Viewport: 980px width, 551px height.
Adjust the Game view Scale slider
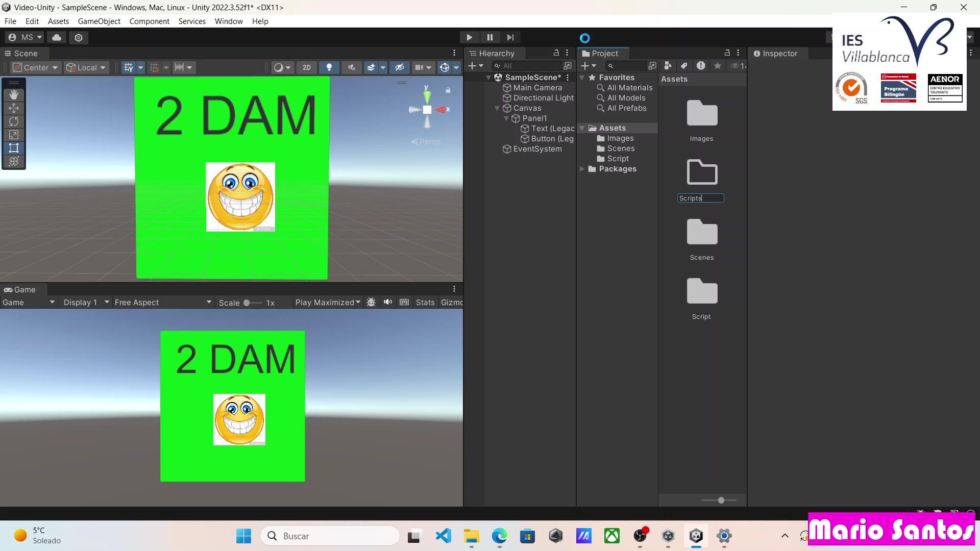(x=247, y=303)
